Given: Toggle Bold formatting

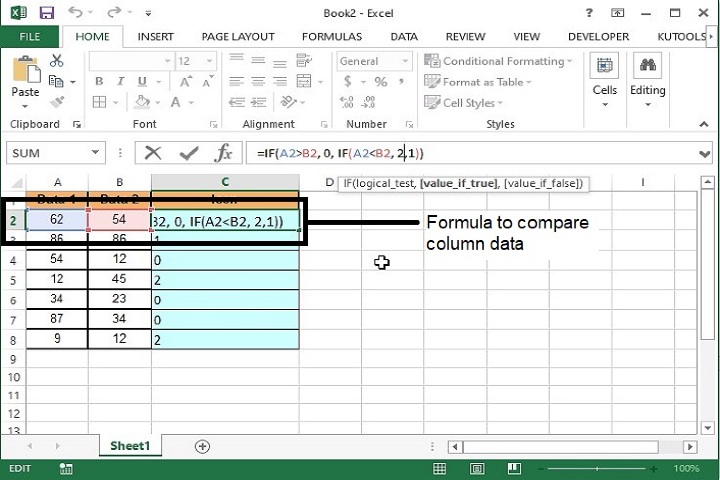Looking at the screenshot, I should [99, 82].
